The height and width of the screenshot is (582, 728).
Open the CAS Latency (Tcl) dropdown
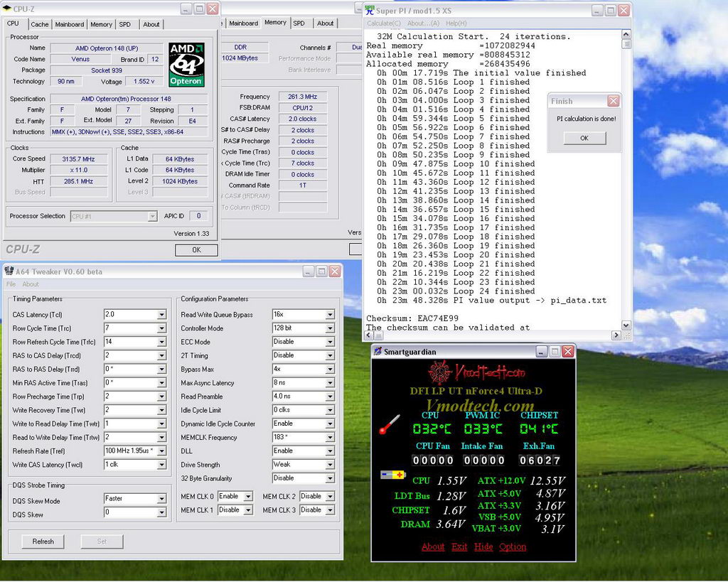pos(161,315)
